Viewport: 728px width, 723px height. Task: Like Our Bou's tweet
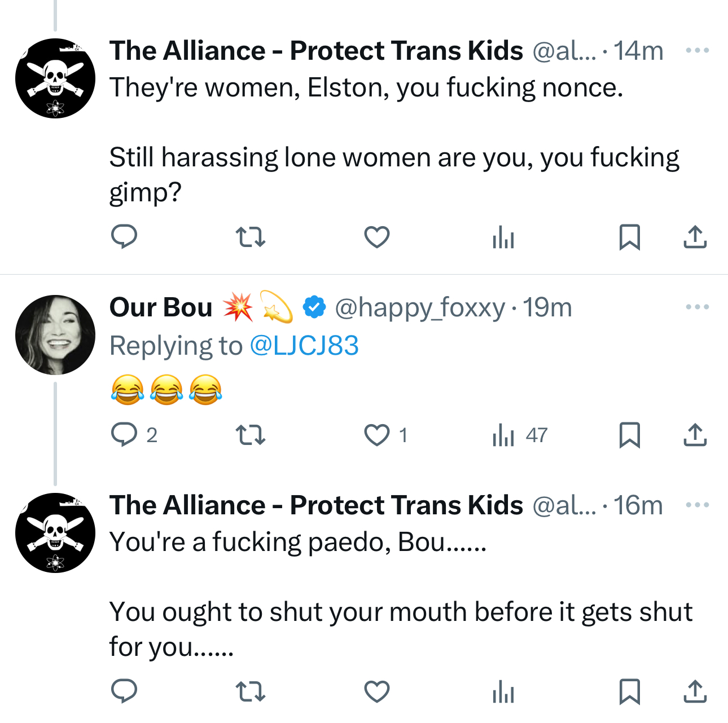[x=376, y=435]
